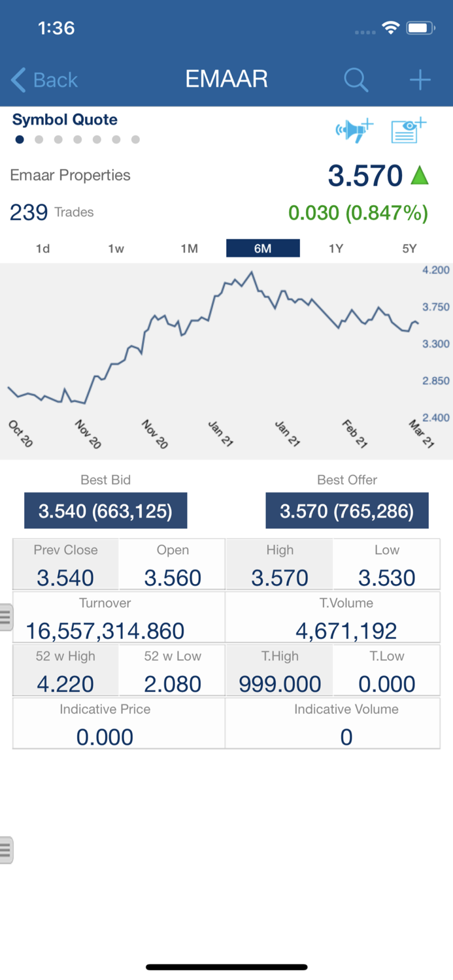Select the 1d chart timeframe

(x=43, y=248)
